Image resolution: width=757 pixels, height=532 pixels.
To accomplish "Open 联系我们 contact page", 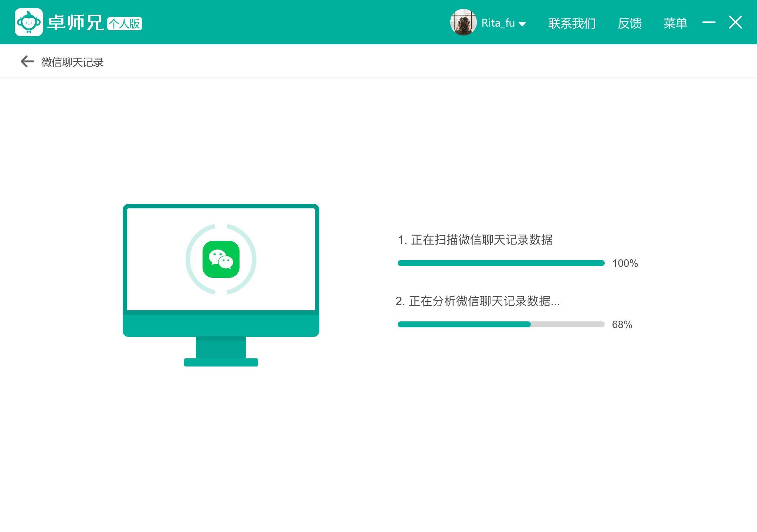I will (x=572, y=23).
